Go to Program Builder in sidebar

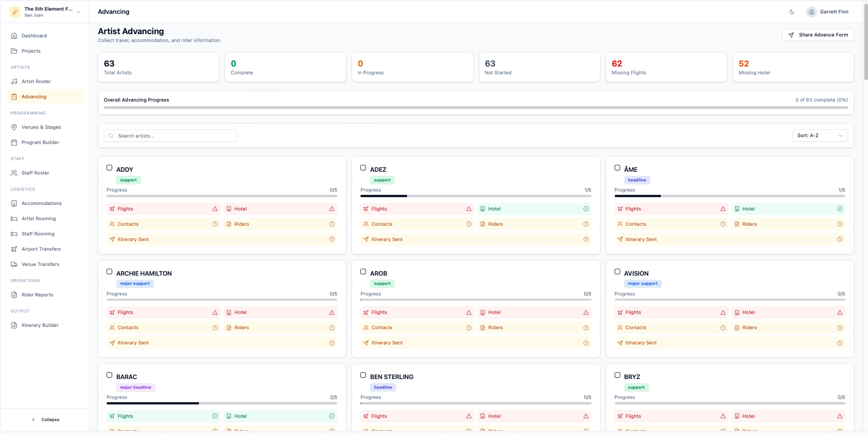point(40,143)
